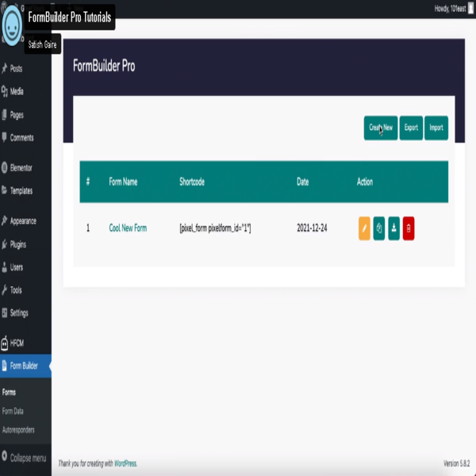Click the Create New button
This screenshot has width=476, height=476.
click(x=380, y=128)
